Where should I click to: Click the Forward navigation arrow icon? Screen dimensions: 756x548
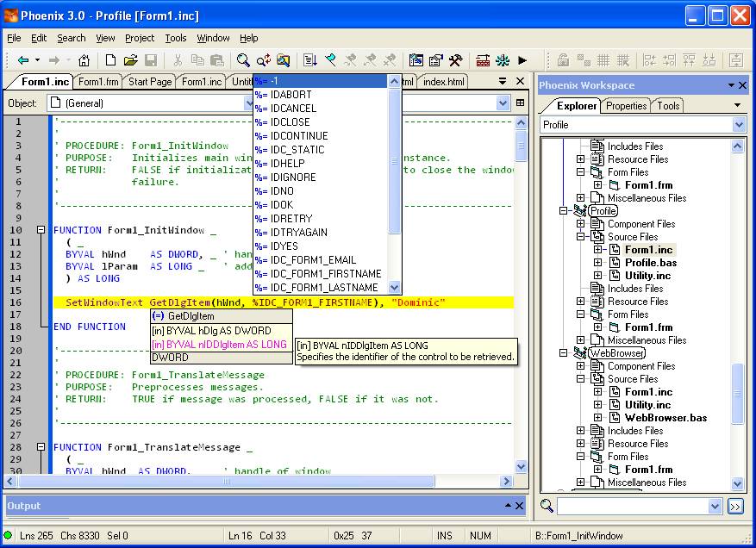pos(54,60)
